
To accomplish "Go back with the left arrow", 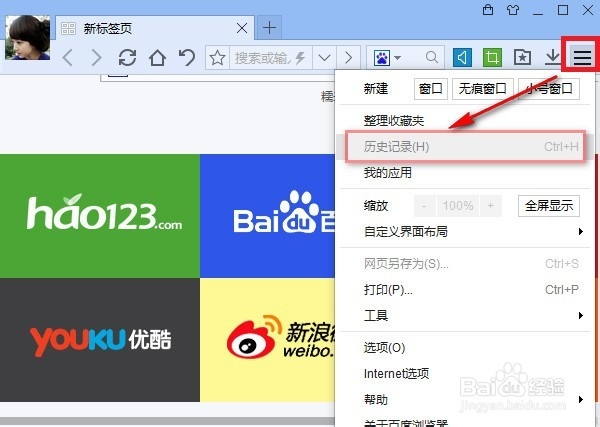I will click(x=68, y=58).
